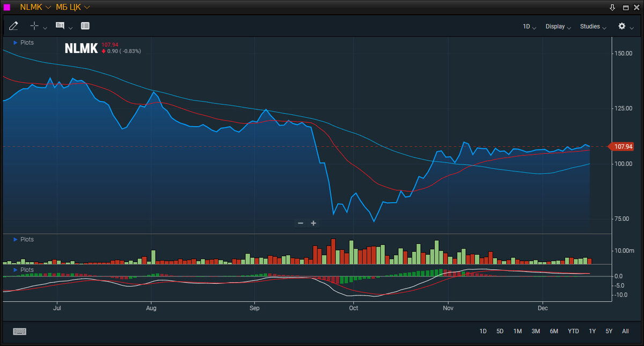Open the Studies menu
644x346 pixels.
[x=593, y=26]
